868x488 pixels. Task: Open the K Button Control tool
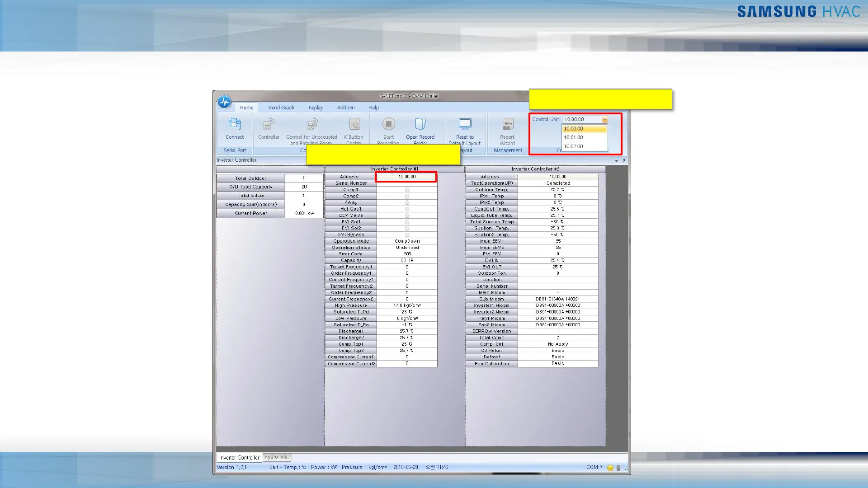tap(354, 125)
